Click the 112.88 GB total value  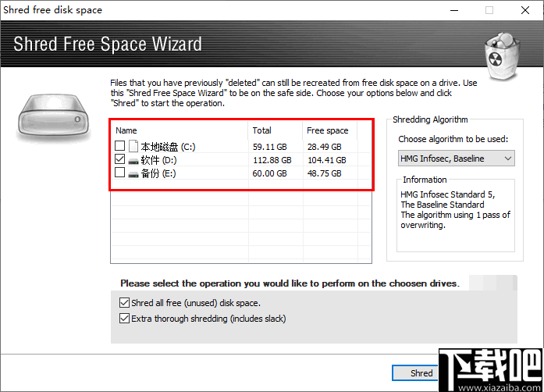tap(272, 160)
